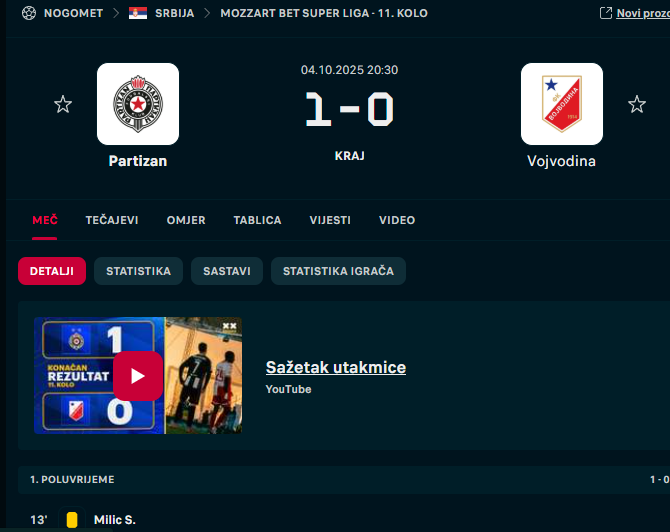670x532 pixels.
Task: Click the Partizan club crest
Action: pyautogui.click(x=138, y=104)
